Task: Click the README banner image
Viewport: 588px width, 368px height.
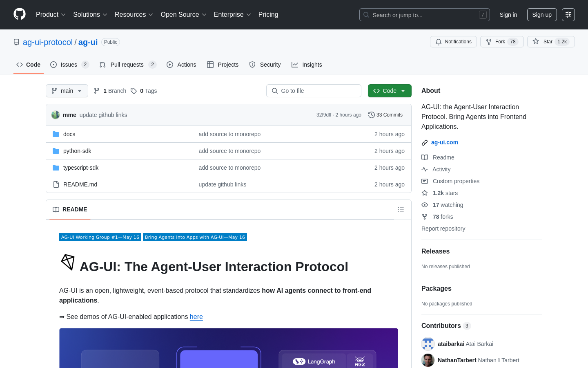Action: 229,348
